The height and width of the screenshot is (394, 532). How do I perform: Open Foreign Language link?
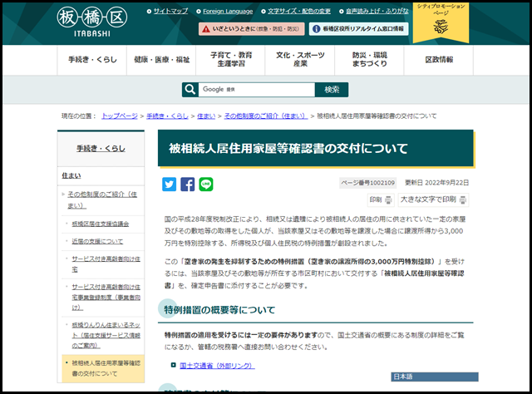click(228, 11)
